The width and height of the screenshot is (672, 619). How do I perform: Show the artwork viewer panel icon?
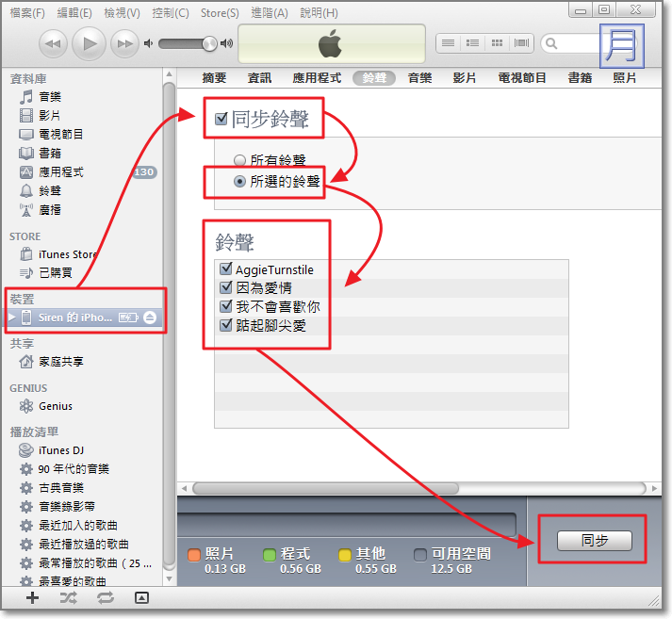pos(141,597)
